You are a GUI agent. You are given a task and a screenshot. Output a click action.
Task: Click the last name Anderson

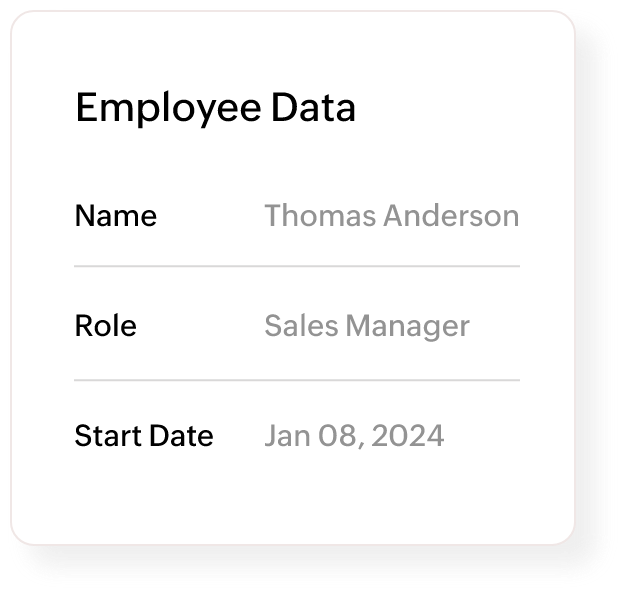(x=455, y=216)
